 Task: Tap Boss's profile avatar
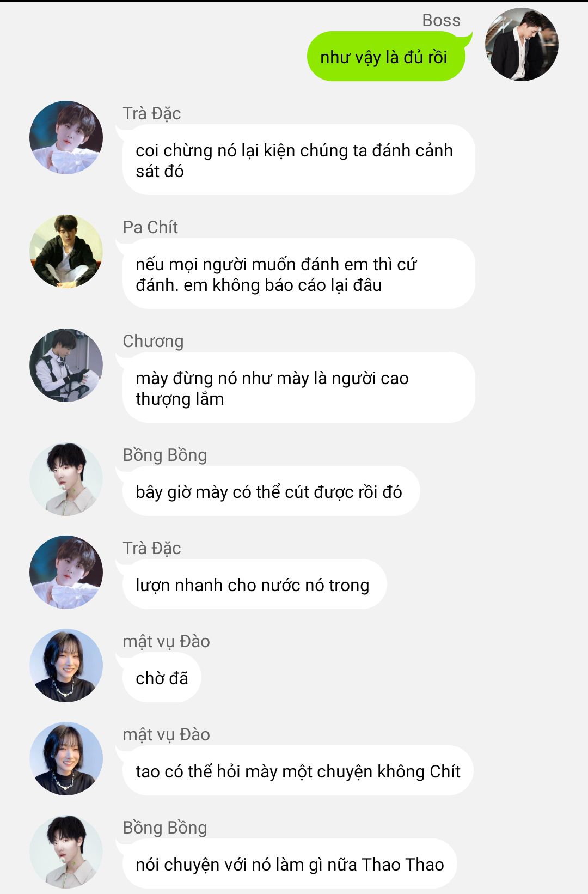pos(522,44)
